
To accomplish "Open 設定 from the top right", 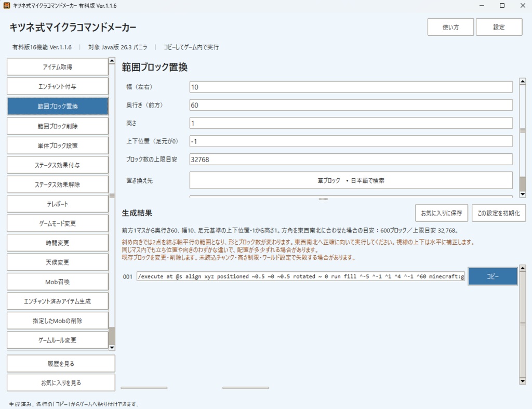I will [499, 27].
